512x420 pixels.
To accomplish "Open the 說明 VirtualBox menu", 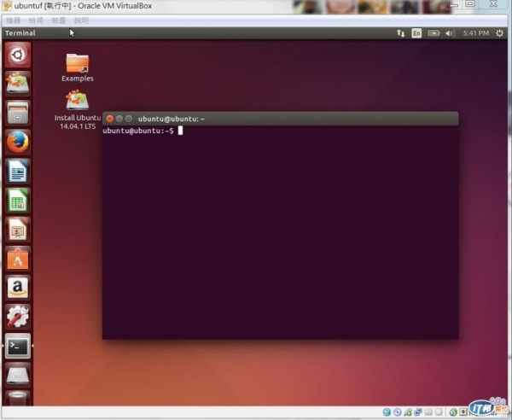I will click(x=81, y=20).
